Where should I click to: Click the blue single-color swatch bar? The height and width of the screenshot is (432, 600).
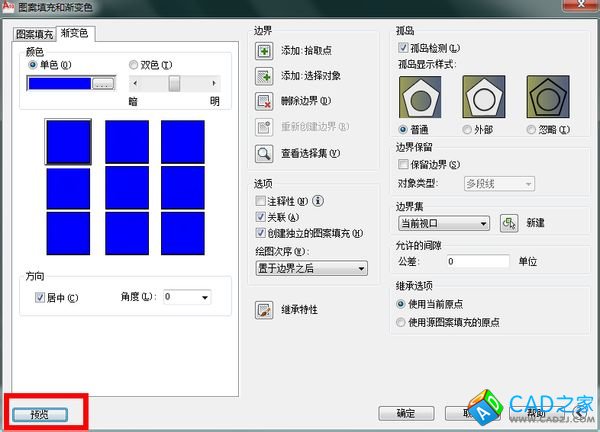pyautogui.click(x=59, y=85)
